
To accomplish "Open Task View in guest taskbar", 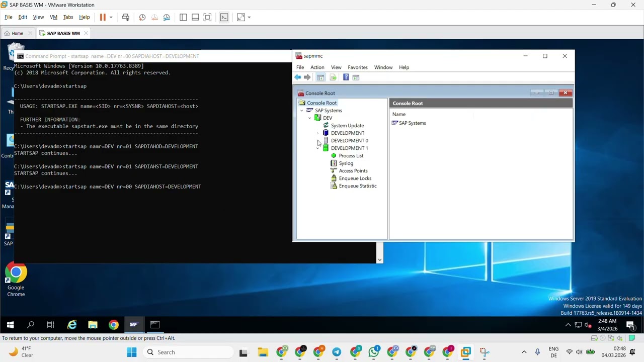I will (51, 325).
